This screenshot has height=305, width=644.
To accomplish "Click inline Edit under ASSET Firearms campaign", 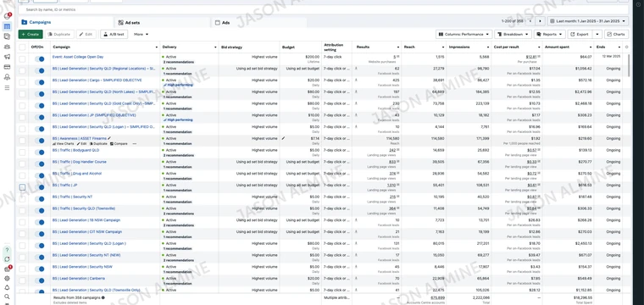I will pos(81,144).
